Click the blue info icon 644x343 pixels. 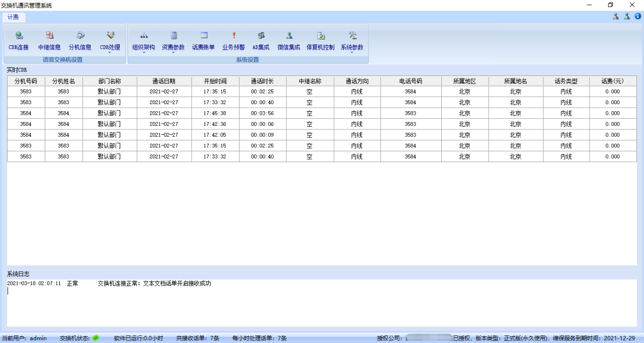tap(638, 16)
